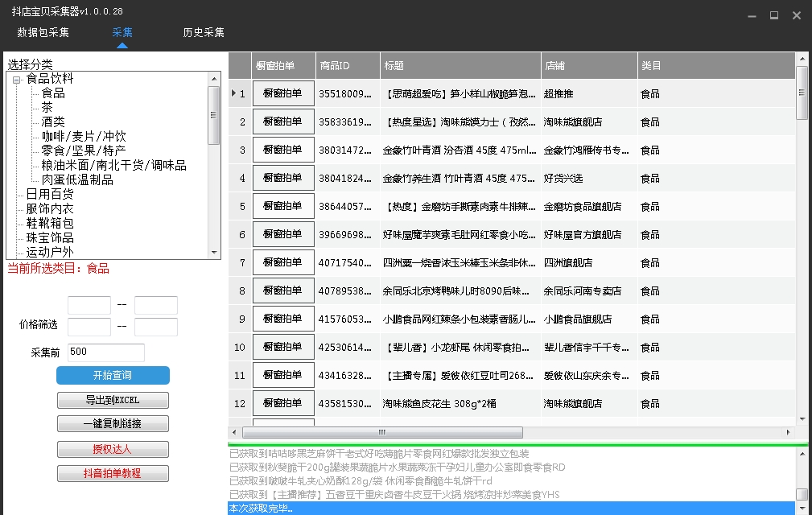Click the category tree scroll-up arrow
Screen dimensions: 812x515
coord(214,79)
